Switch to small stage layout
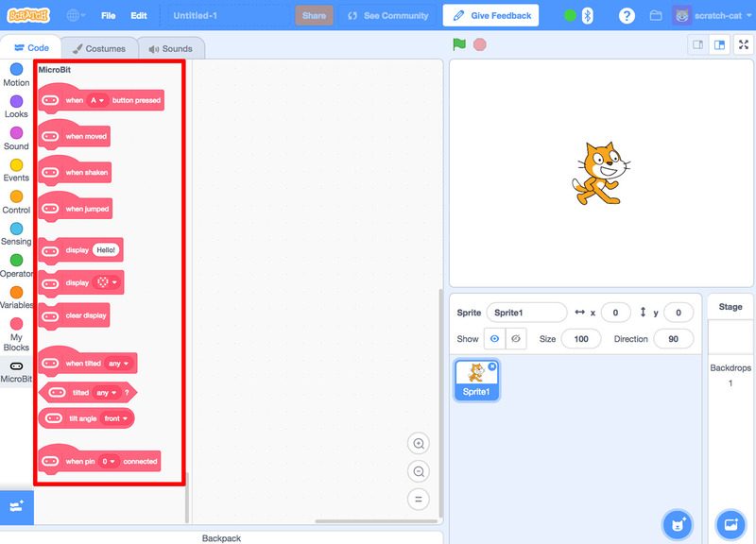 [x=698, y=44]
